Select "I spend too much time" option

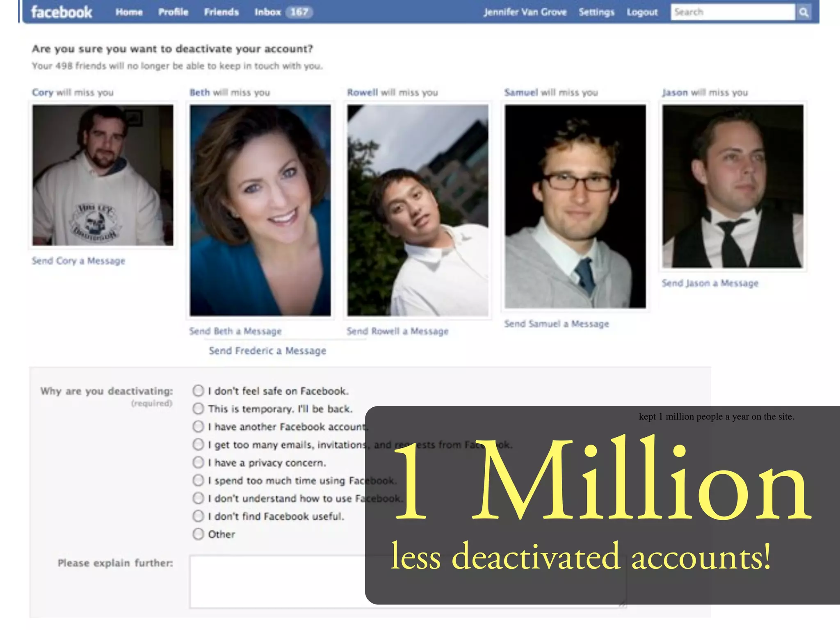[199, 480]
